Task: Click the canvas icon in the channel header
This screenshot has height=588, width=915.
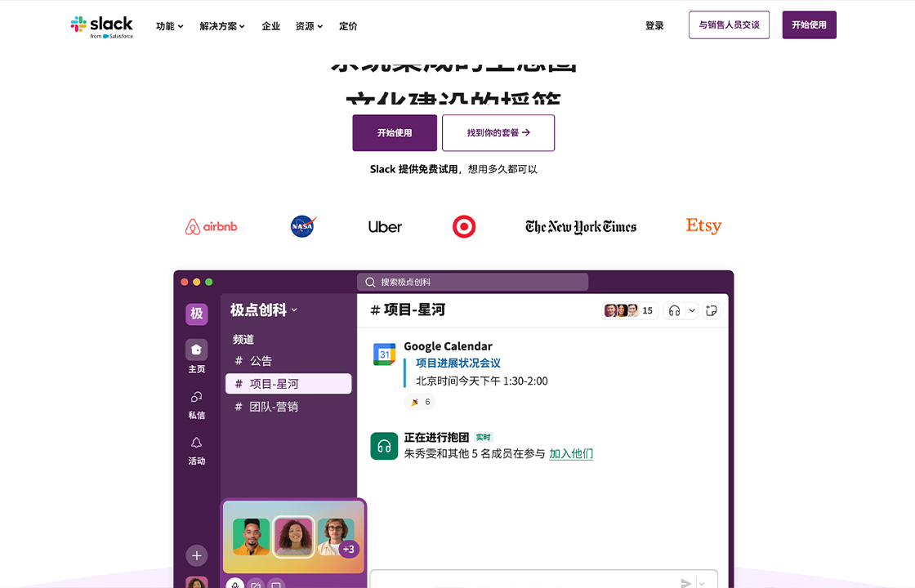Action: [712, 311]
